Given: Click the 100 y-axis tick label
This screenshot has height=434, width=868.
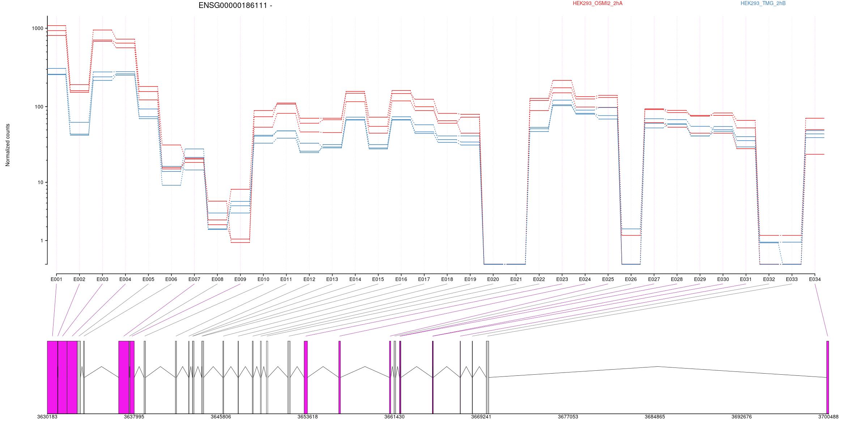Looking at the screenshot, I should click(40, 107).
